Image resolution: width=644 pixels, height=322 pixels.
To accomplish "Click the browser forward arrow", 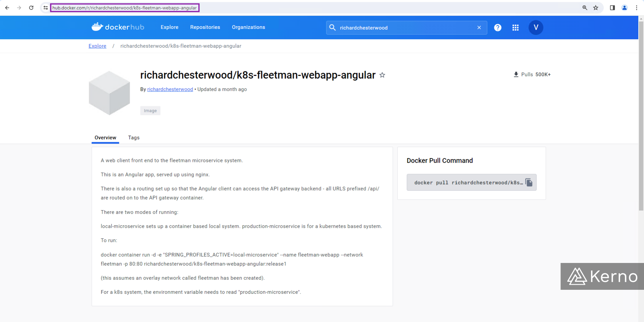I will click(19, 8).
